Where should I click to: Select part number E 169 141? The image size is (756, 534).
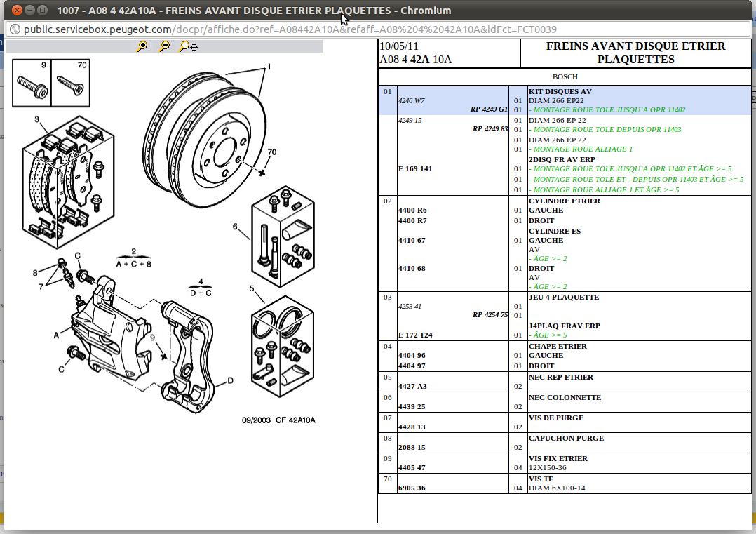pyautogui.click(x=415, y=169)
